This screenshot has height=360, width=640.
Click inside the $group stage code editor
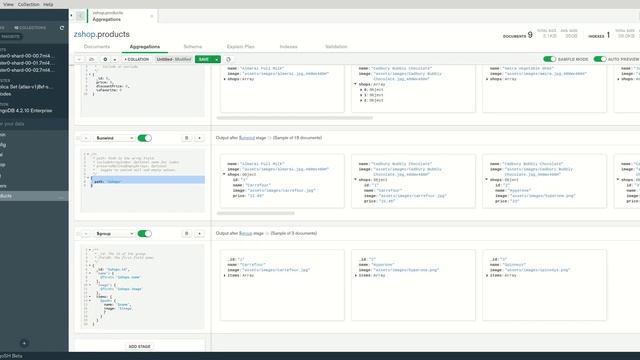coord(142,287)
